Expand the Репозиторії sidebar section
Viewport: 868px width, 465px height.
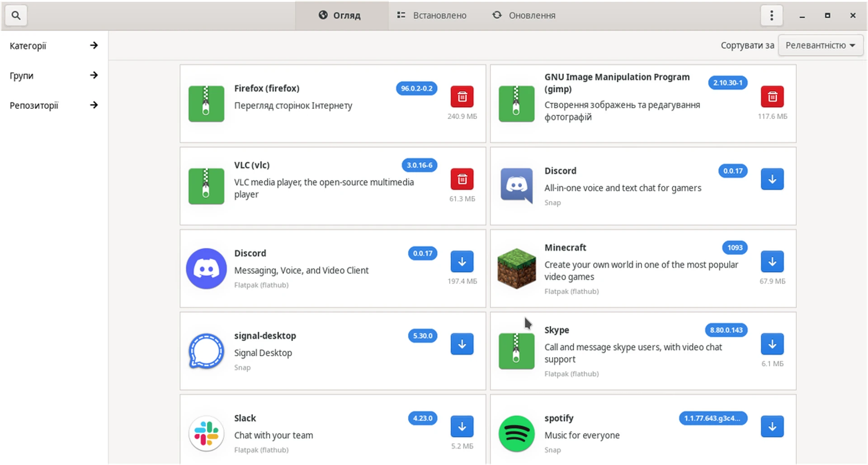(54, 105)
